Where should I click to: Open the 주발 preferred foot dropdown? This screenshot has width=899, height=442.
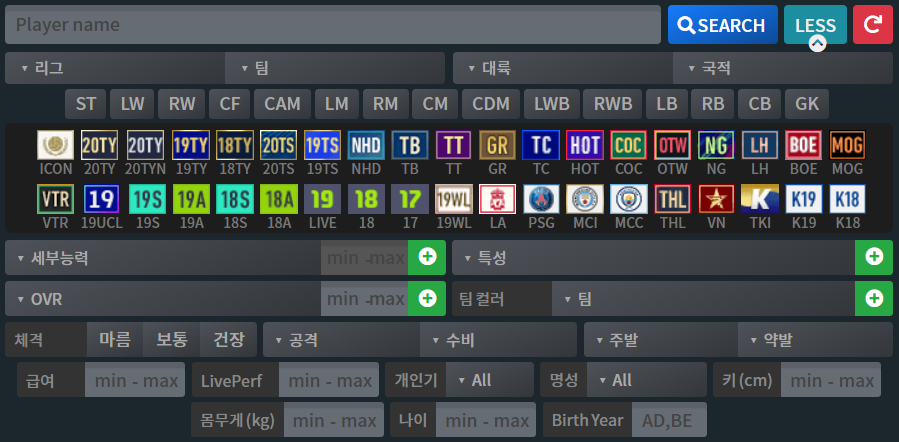(x=661, y=339)
